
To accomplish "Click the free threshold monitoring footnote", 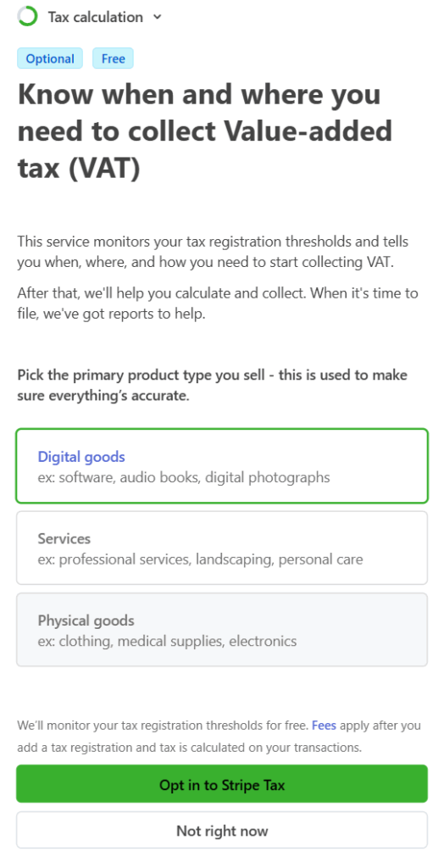I will (219, 737).
